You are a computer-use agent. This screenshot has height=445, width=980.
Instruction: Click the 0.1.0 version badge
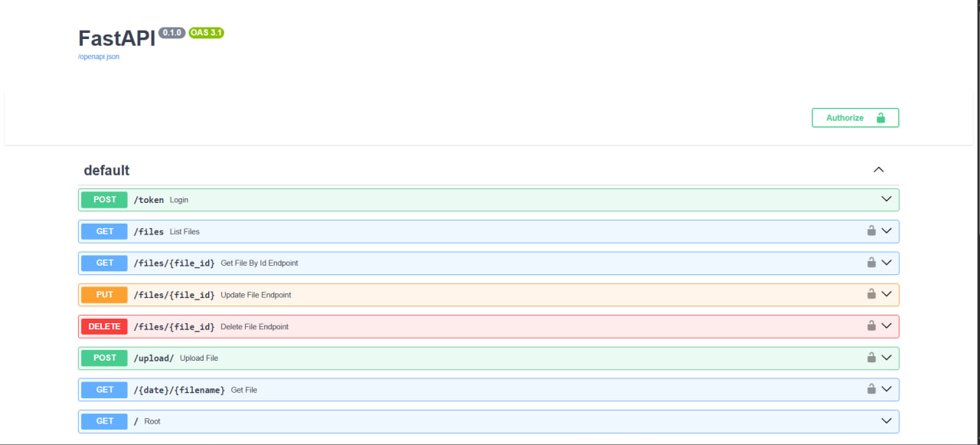click(x=171, y=32)
